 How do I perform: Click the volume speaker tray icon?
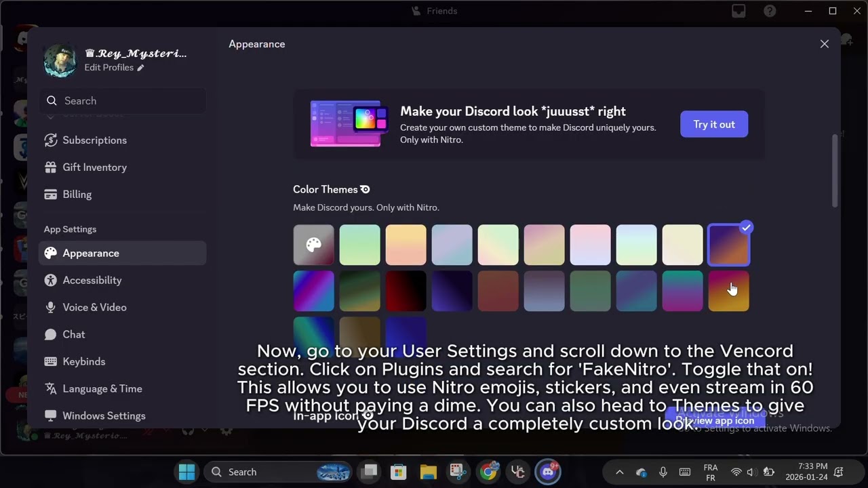point(751,472)
